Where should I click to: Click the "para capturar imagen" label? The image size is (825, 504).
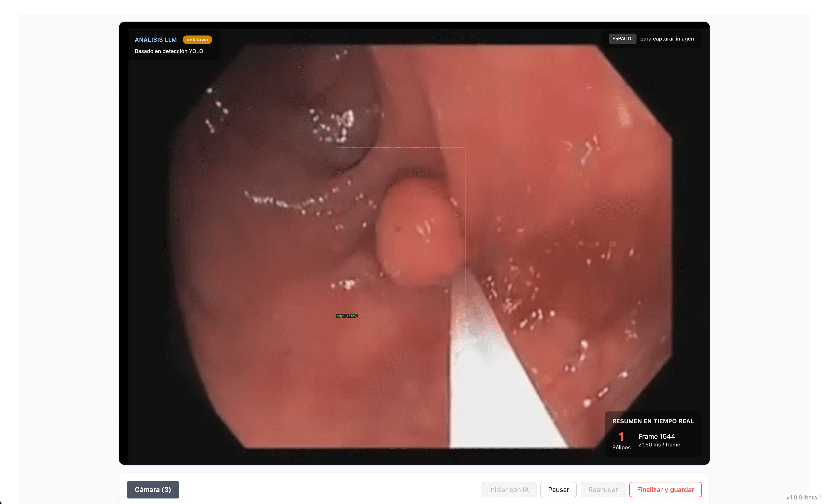[x=667, y=39]
